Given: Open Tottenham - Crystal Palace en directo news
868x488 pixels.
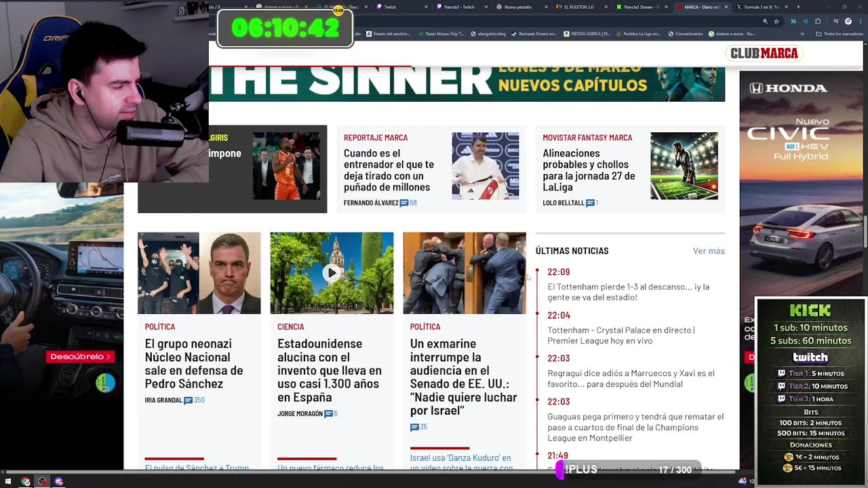Looking at the screenshot, I should (621, 335).
